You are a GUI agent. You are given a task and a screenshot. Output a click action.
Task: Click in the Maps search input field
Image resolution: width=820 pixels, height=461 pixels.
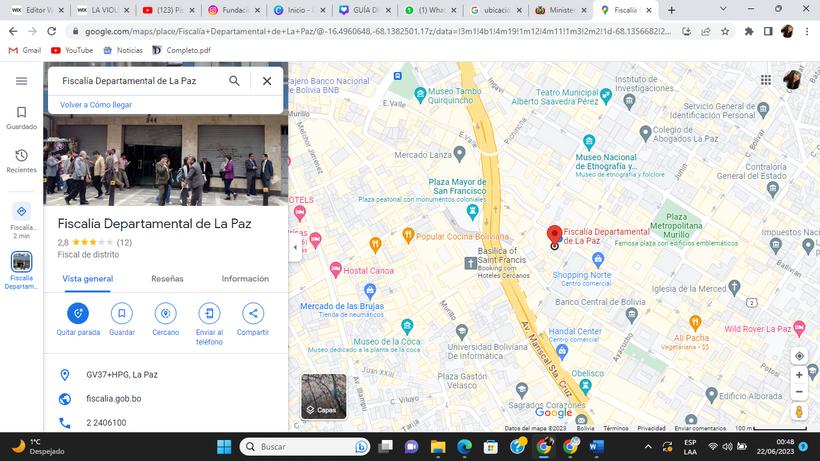tap(139, 80)
